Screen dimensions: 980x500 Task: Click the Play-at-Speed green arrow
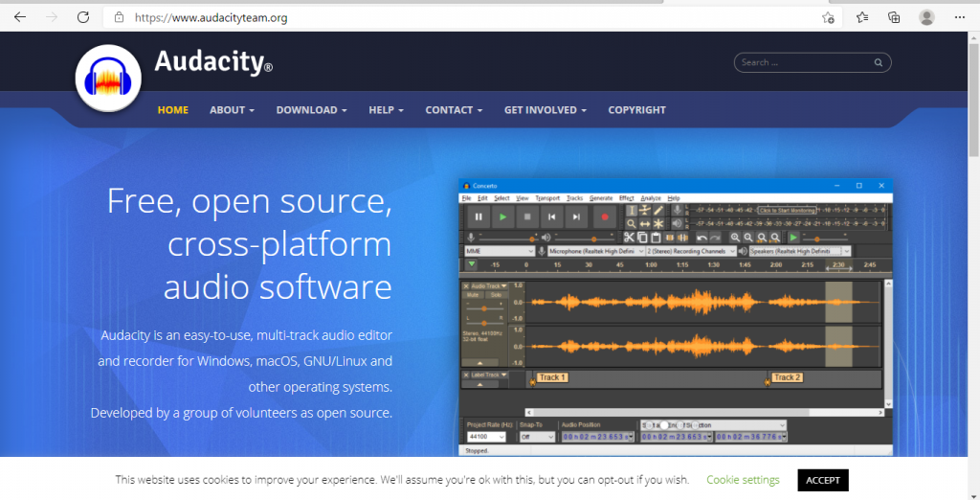click(x=793, y=238)
